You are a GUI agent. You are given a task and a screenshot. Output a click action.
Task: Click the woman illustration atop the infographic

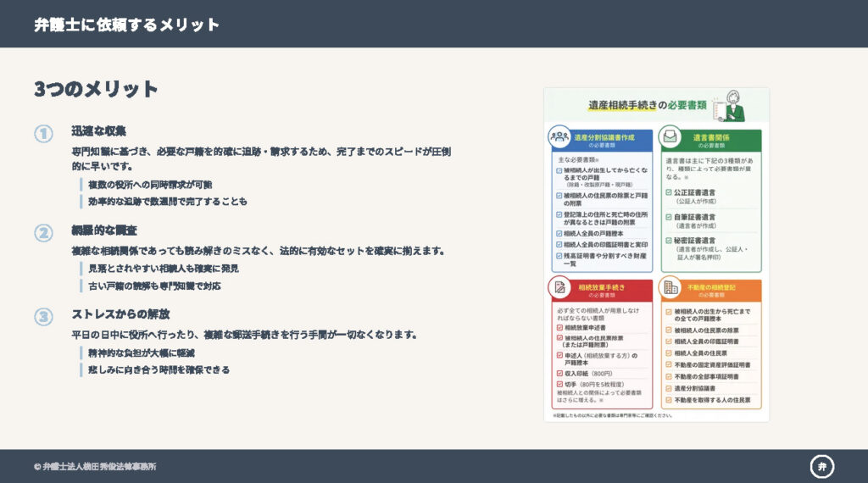pyautogui.click(x=732, y=105)
